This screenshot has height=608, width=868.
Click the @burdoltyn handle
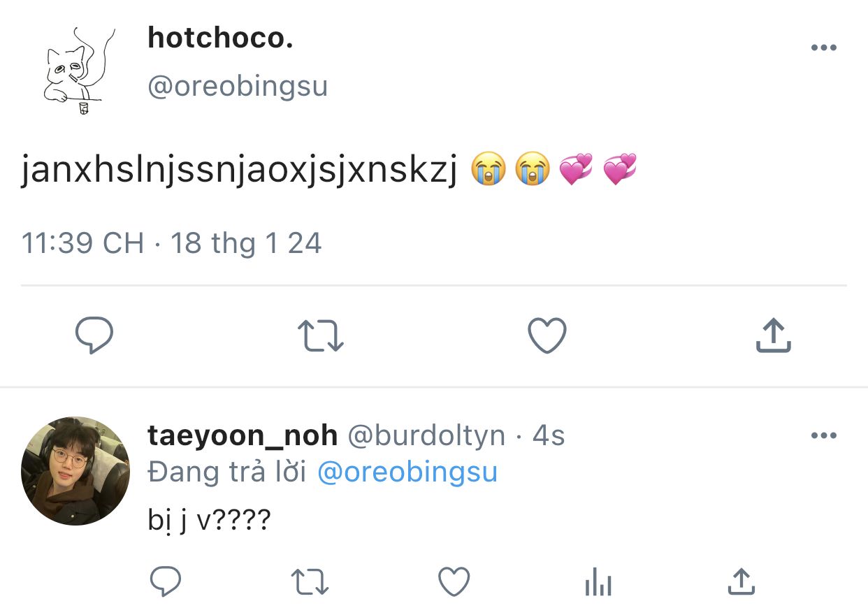click(x=426, y=435)
